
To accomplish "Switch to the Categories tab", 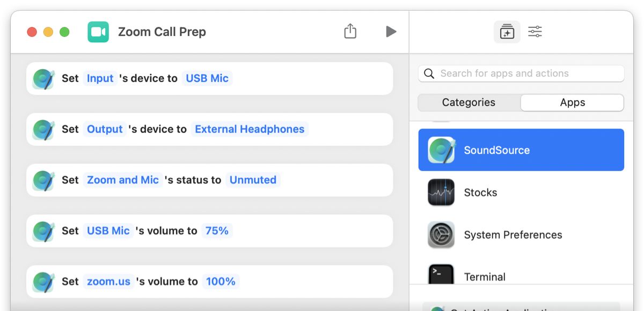I will tap(469, 102).
